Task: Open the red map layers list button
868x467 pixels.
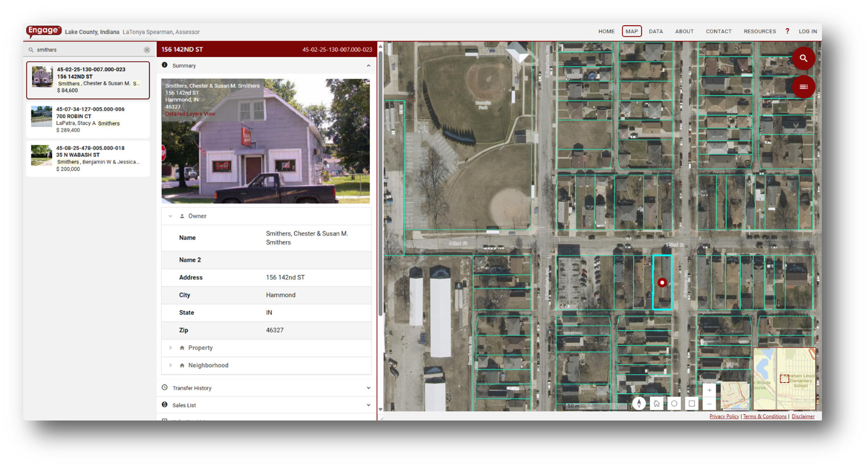Action: (803, 87)
